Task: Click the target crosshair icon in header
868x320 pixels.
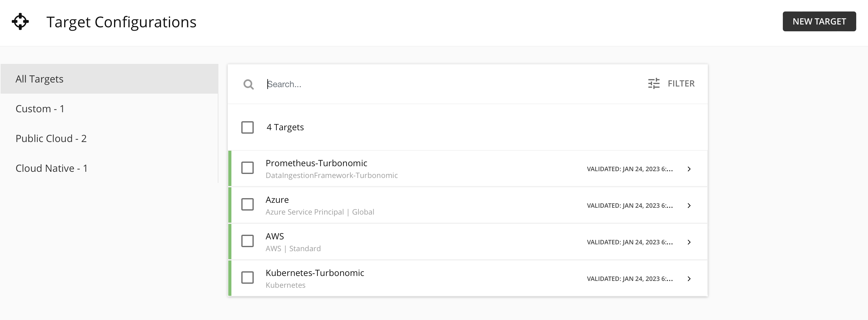Action: pyautogui.click(x=20, y=22)
